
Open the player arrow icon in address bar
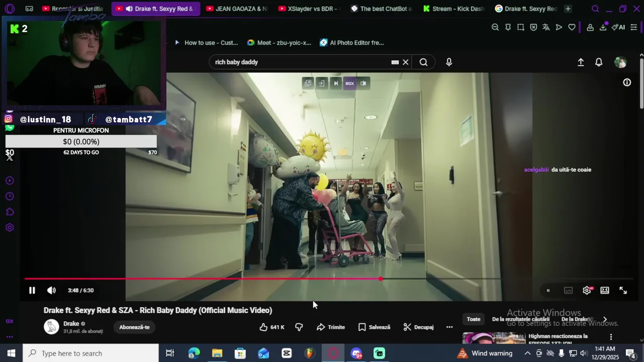[559, 27]
